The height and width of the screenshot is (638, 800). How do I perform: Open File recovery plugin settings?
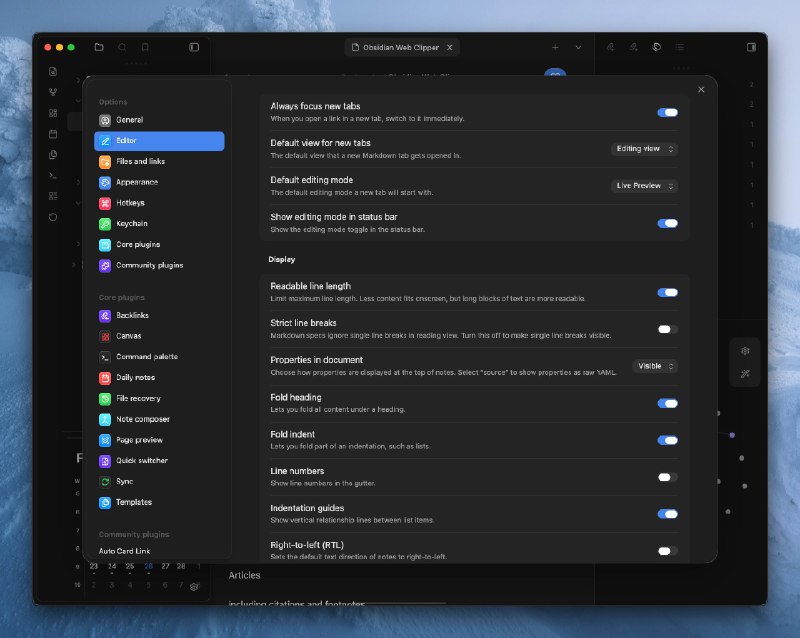[138, 398]
